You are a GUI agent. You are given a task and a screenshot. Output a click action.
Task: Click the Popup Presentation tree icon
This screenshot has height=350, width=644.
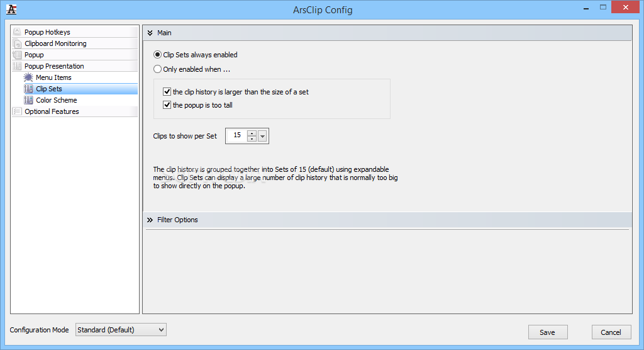pos(17,66)
